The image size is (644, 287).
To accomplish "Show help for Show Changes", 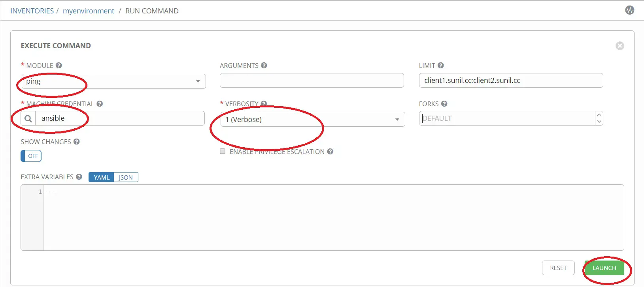I will [x=76, y=142].
